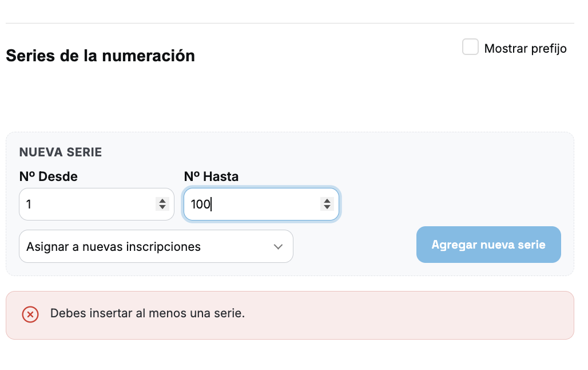Click the value 1 in Nº Desde
The image size is (588, 370).
(29, 204)
